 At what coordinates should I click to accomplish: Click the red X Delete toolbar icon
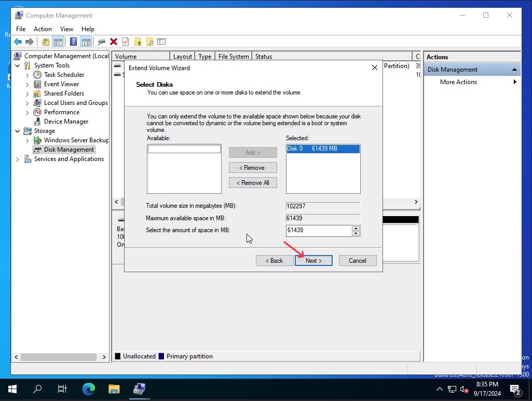coord(114,42)
